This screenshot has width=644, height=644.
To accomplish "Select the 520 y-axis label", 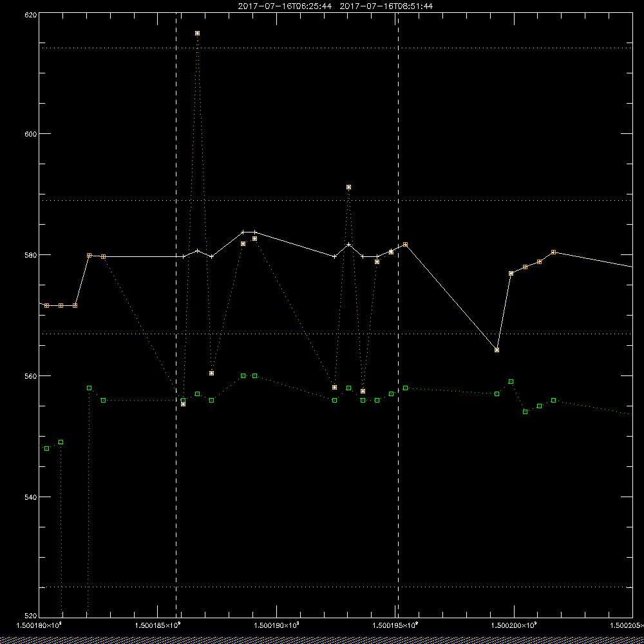I will (x=31, y=616).
